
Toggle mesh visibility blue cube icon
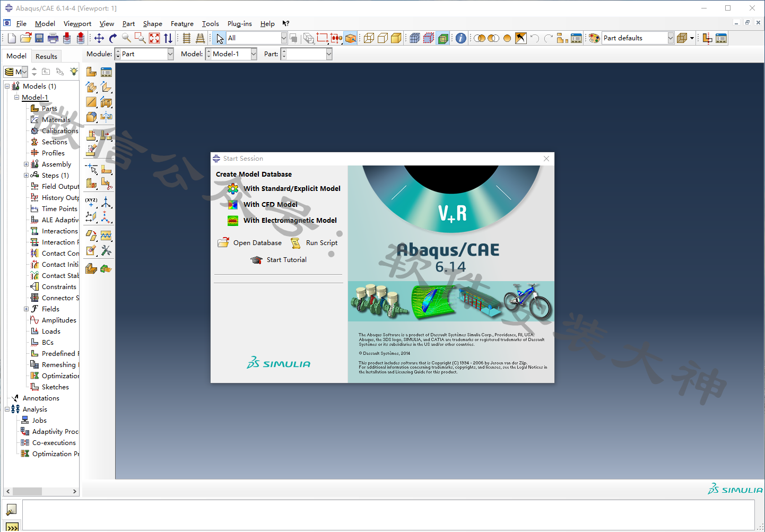point(415,38)
